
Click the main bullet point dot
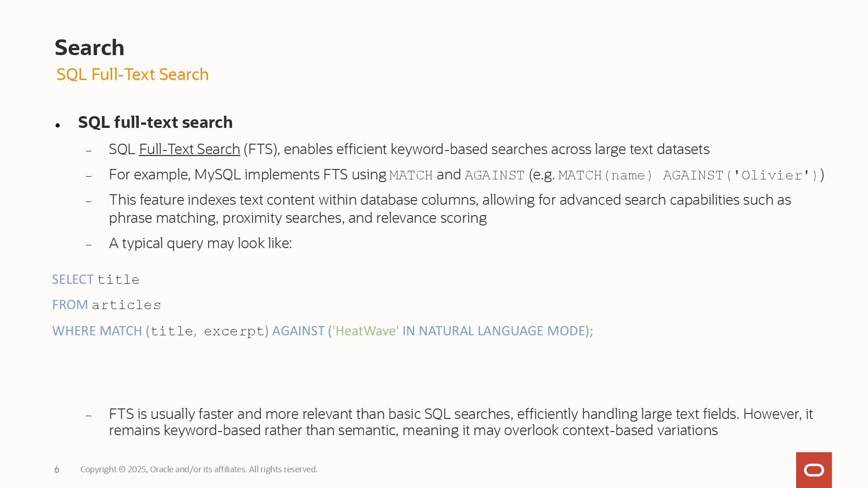click(57, 125)
